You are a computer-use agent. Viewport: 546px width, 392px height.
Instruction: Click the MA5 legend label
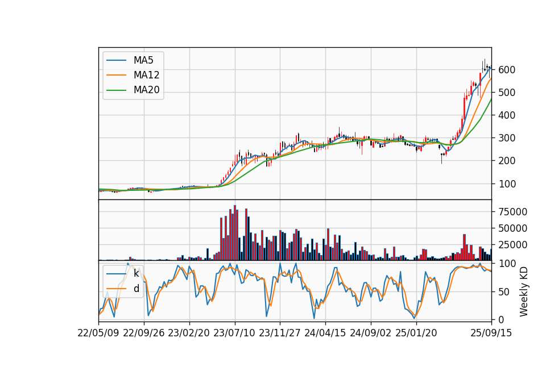[143, 60]
